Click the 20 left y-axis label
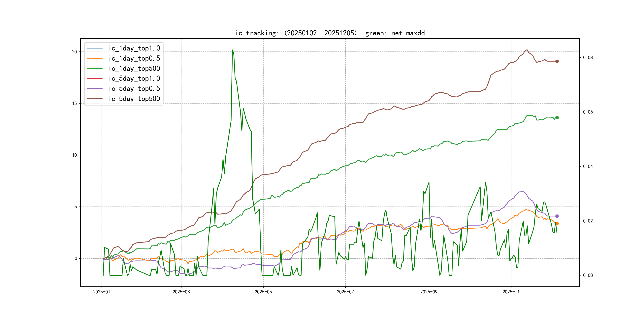 tap(75, 52)
